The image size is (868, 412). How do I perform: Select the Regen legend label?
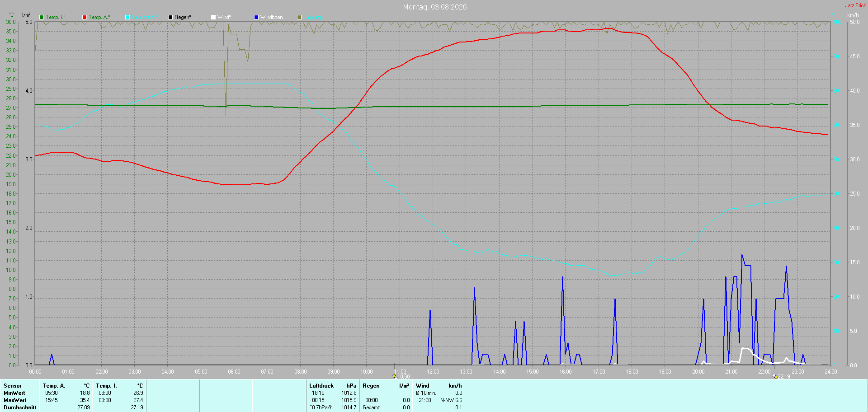pos(183,17)
